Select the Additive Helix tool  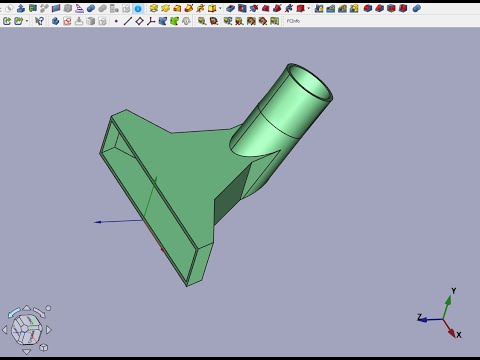point(200,8)
